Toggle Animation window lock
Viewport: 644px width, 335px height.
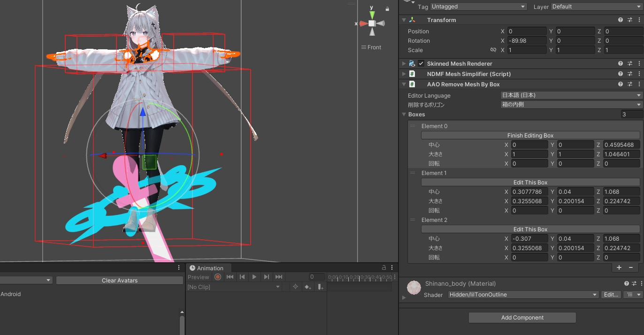point(384,267)
